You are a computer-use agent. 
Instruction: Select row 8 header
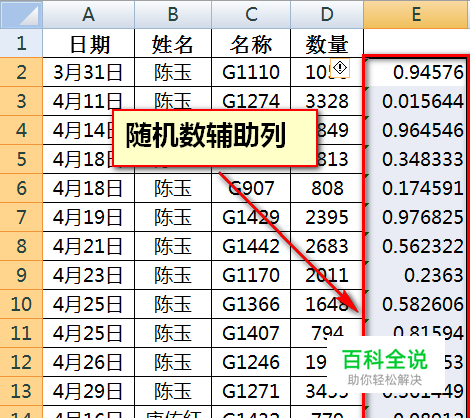click(x=21, y=246)
